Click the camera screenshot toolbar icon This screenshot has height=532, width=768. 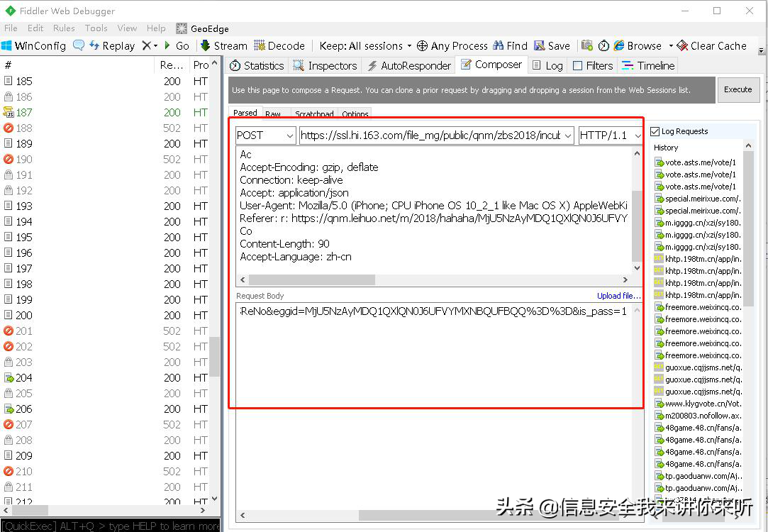point(586,45)
